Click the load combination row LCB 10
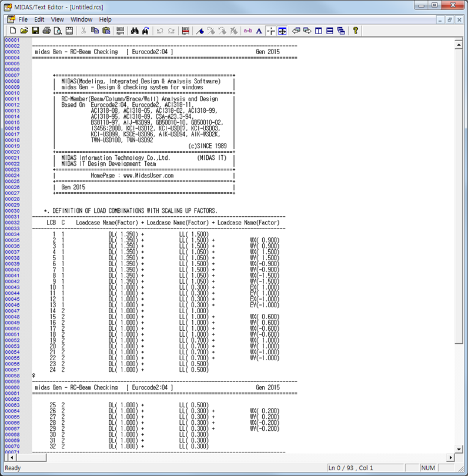 (x=164, y=287)
